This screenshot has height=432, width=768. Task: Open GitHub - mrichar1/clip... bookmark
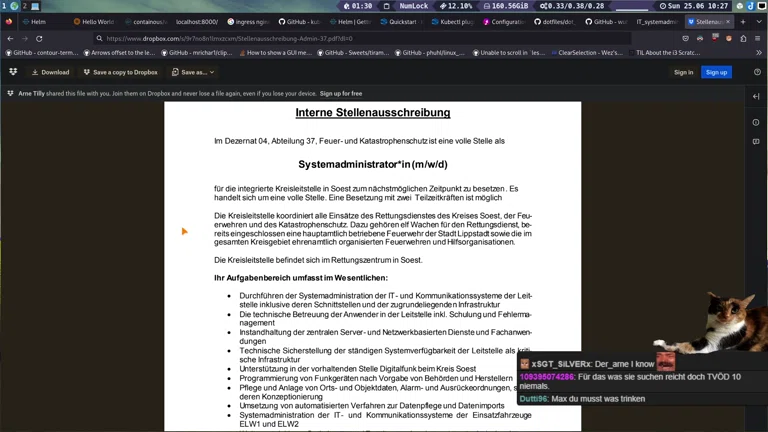click(196, 52)
